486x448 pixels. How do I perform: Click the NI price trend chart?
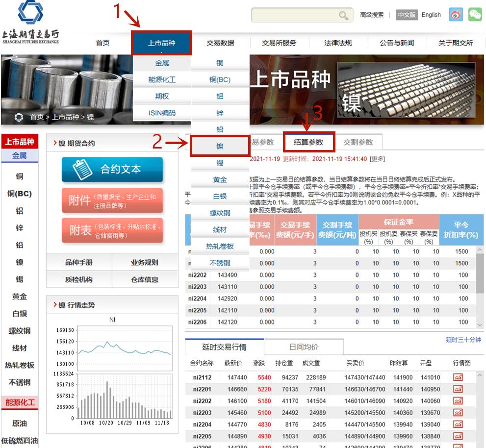tap(125, 348)
